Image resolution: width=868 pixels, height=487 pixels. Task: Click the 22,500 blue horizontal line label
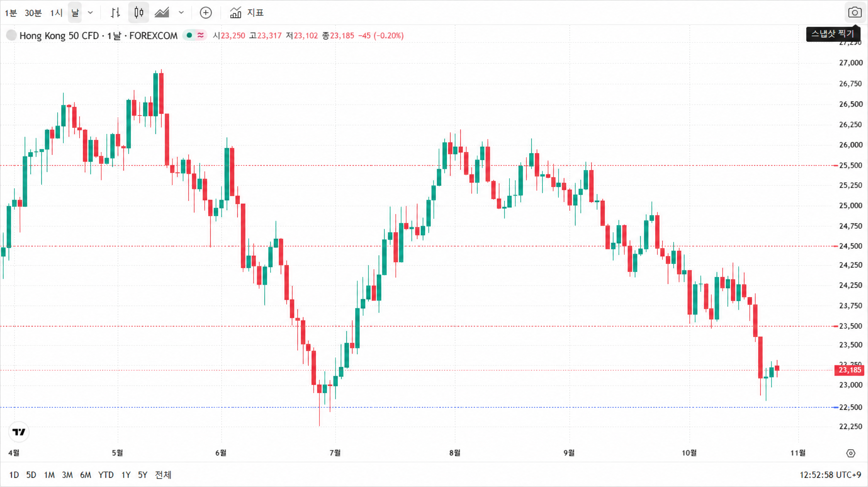click(x=851, y=407)
